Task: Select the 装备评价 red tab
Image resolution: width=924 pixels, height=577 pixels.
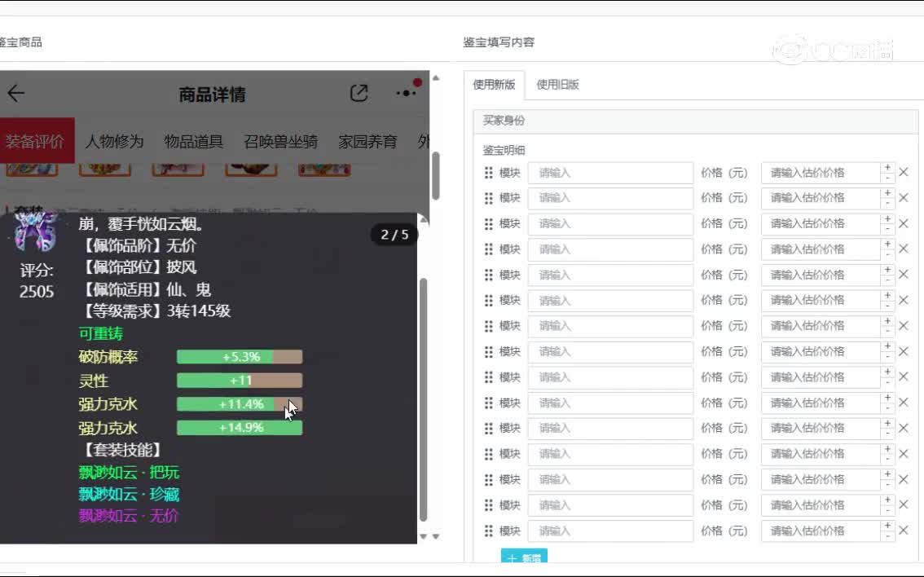Action: click(35, 141)
